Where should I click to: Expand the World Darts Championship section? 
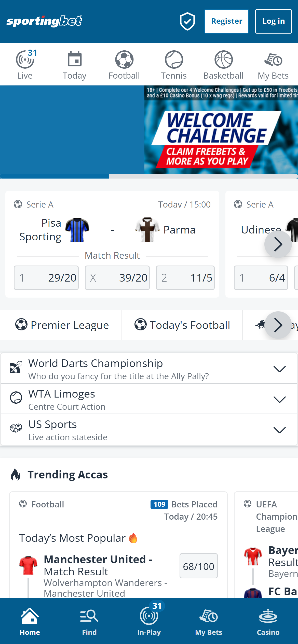click(x=280, y=369)
